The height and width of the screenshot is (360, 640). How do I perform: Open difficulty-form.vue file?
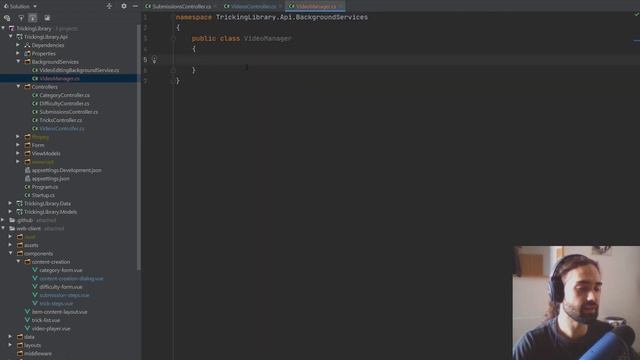pos(60,287)
